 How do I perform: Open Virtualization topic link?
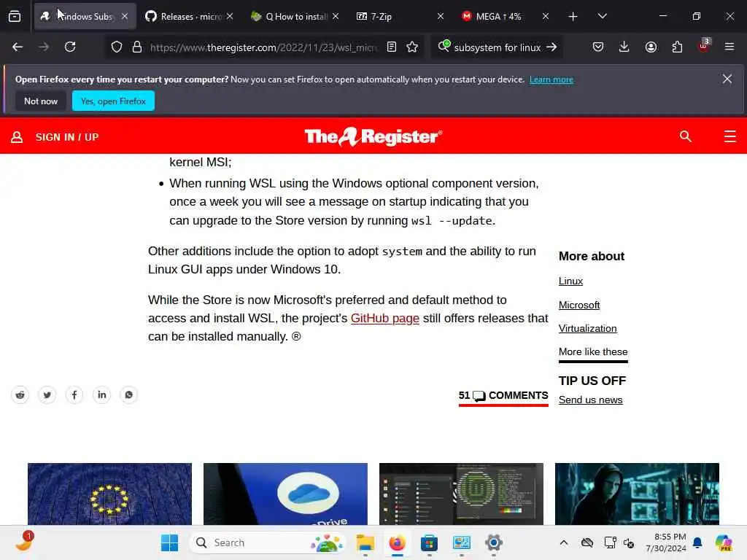click(588, 329)
